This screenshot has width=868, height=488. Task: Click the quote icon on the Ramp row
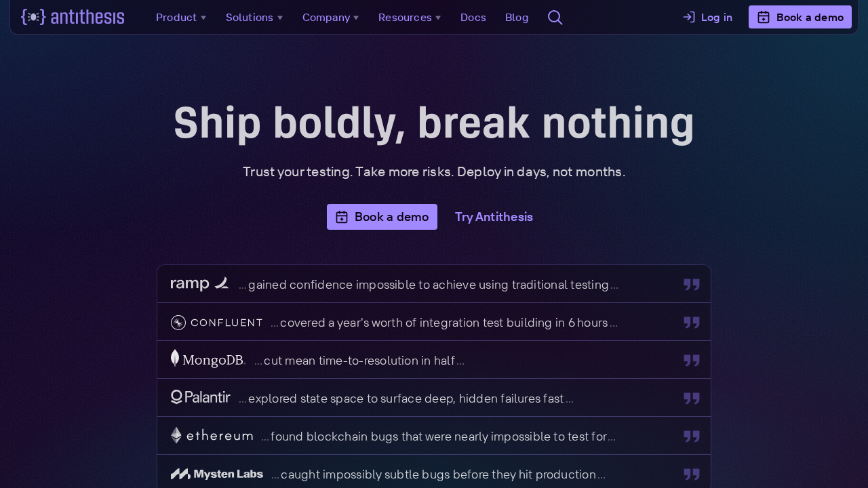692,285
